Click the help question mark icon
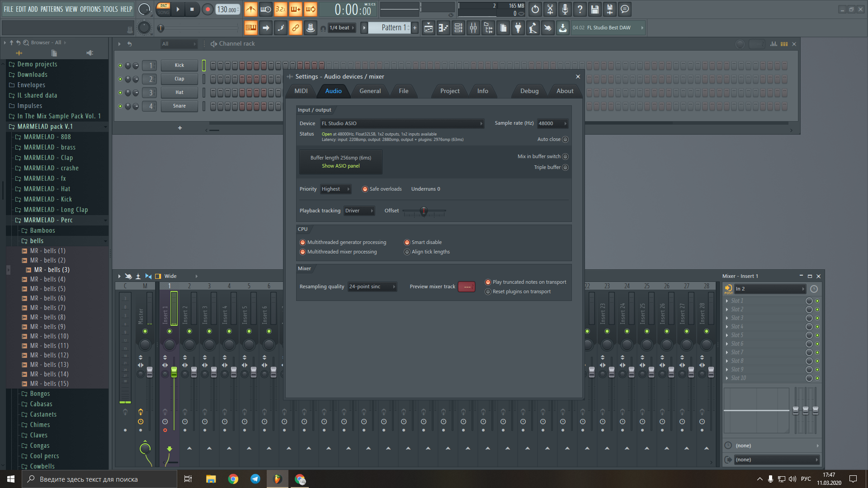868x488 pixels. coord(580,9)
